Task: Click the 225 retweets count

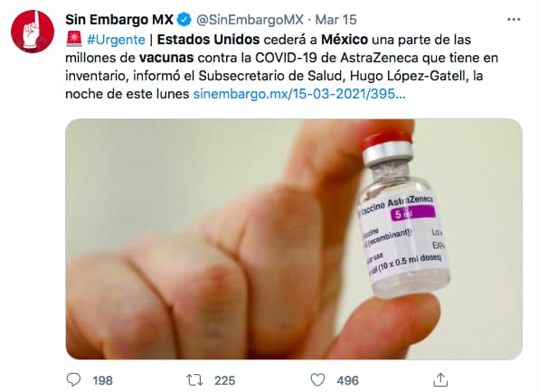Action: tap(225, 380)
